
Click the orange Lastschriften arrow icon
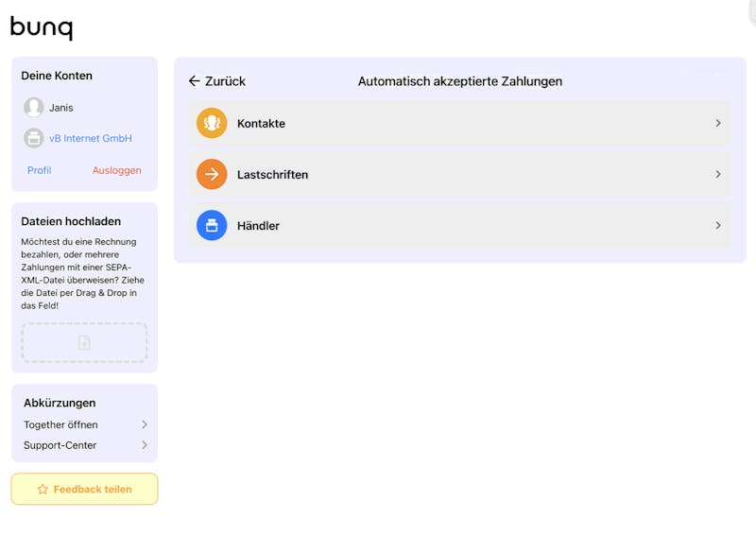click(212, 174)
